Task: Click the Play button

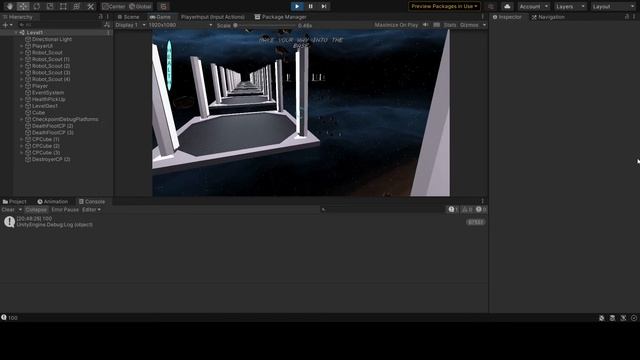Action: click(x=297, y=6)
